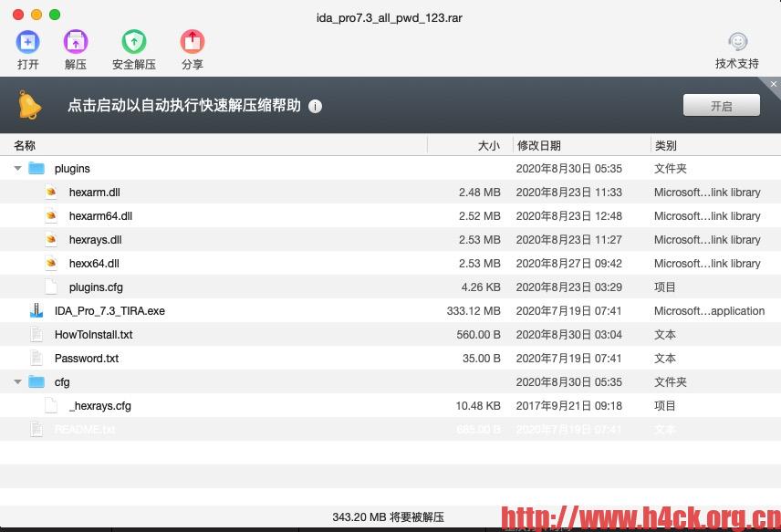Viewport: 781px width, 532px height.
Task: Click the 343.20 MB 将要被解压 status text
Action: click(x=388, y=517)
